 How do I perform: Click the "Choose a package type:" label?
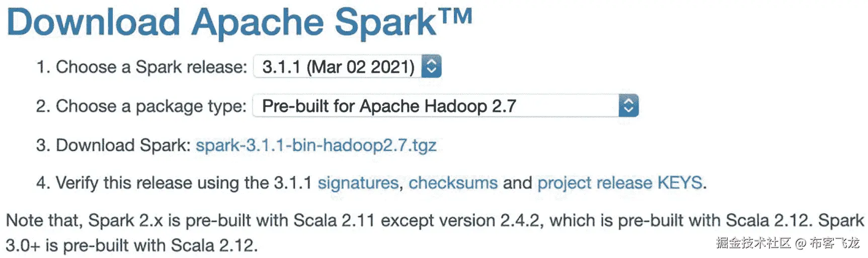150,106
